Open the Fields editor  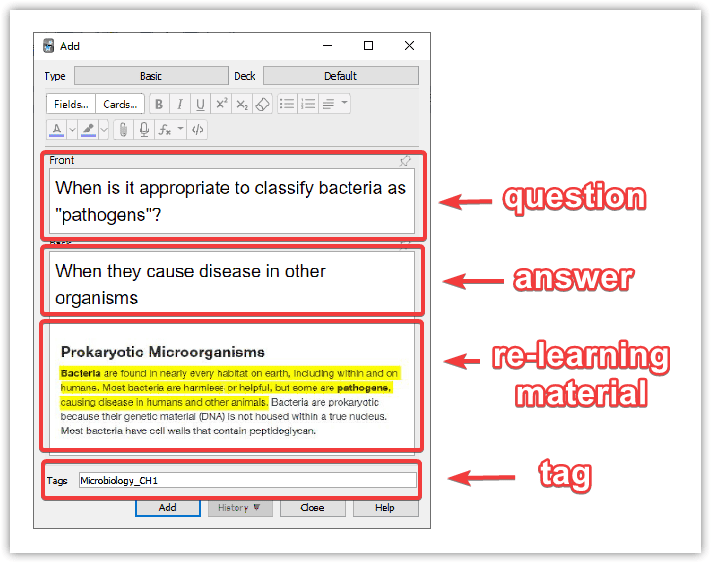click(71, 104)
